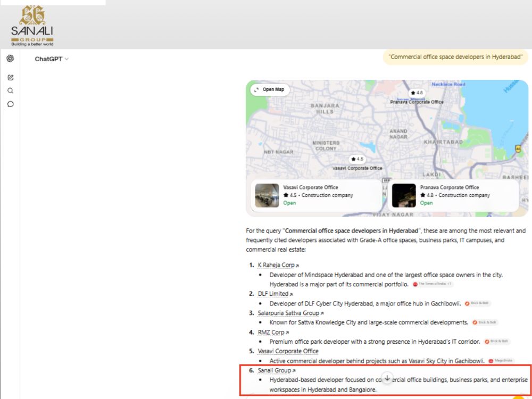Open the RMZ Corp link
Image resolution: width=532 pixels, height=399 pixels.
tap(273, 332)
